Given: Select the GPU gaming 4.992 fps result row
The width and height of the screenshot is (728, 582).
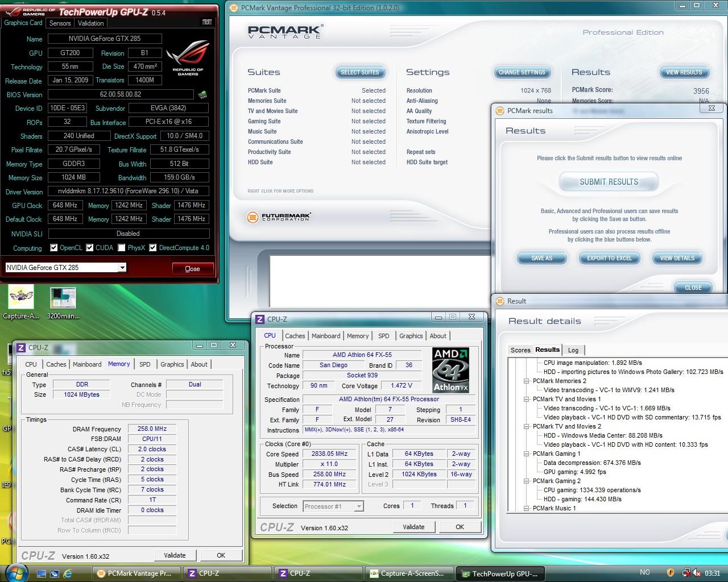Looking at the screenshot, I should pyautogui.click(x=574, y=472).
